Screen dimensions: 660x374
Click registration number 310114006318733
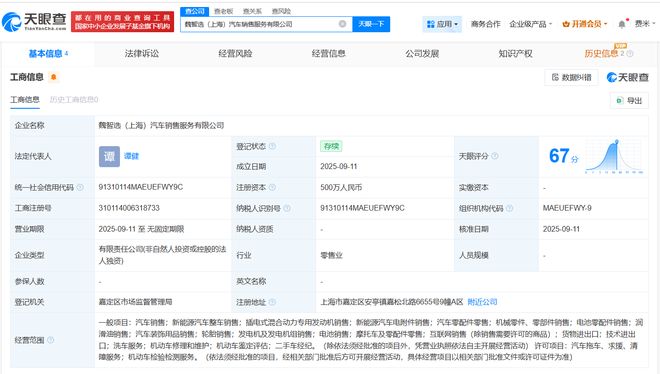pos(129,208)
